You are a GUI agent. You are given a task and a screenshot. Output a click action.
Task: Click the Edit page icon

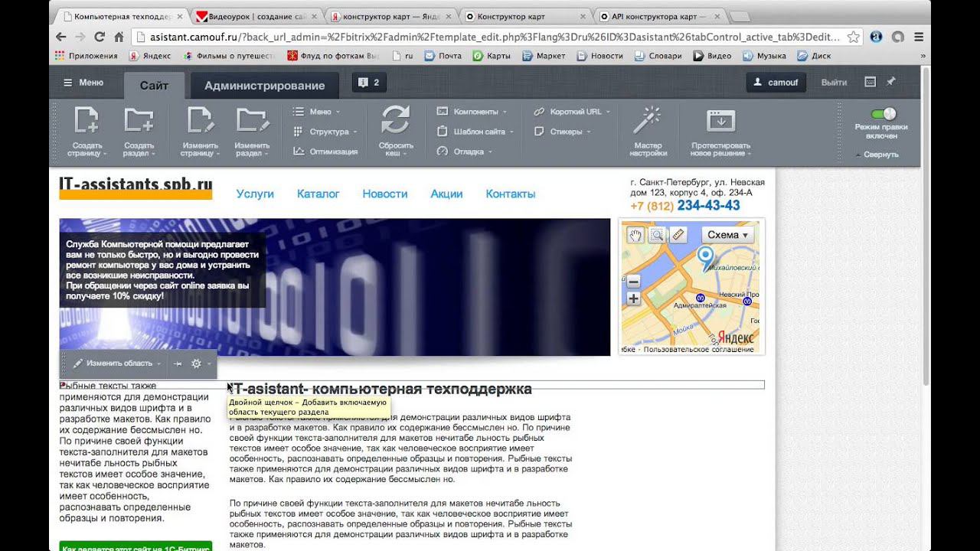199,120
